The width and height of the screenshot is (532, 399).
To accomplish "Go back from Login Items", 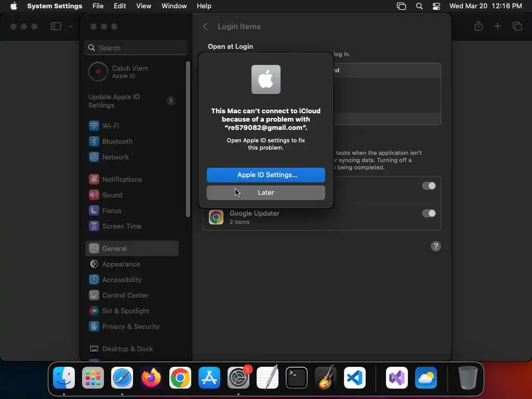I will 205,26.
